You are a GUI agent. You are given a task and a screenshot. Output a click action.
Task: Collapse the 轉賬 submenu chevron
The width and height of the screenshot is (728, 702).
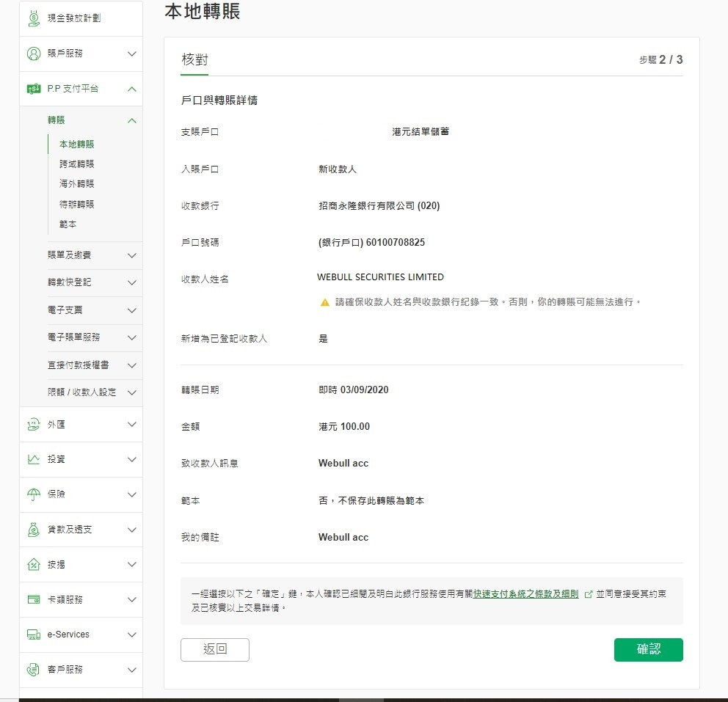click(x=132, y=120)
